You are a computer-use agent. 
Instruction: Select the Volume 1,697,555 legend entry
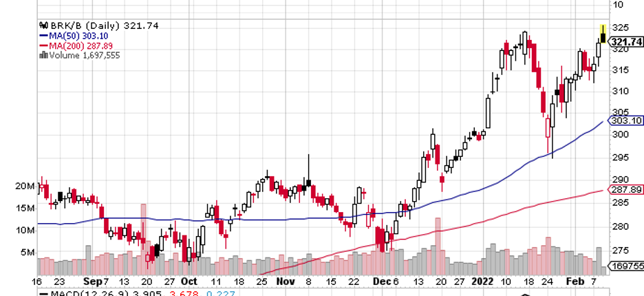(x=84, y=55)
